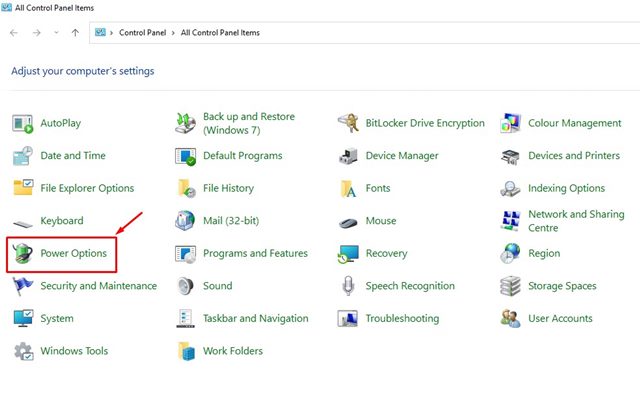This screenshot has width=640, height=420.
Task: Expand the chevron after Control Panel breadcrumb
Action: pos(174,33)
